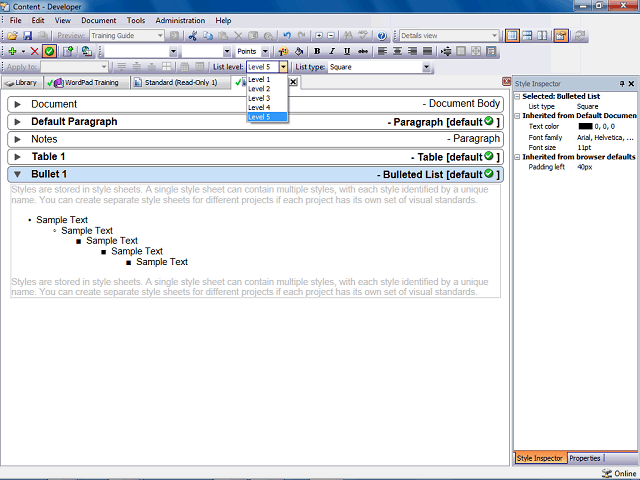Click the green plus add style icon

[12, 51]
